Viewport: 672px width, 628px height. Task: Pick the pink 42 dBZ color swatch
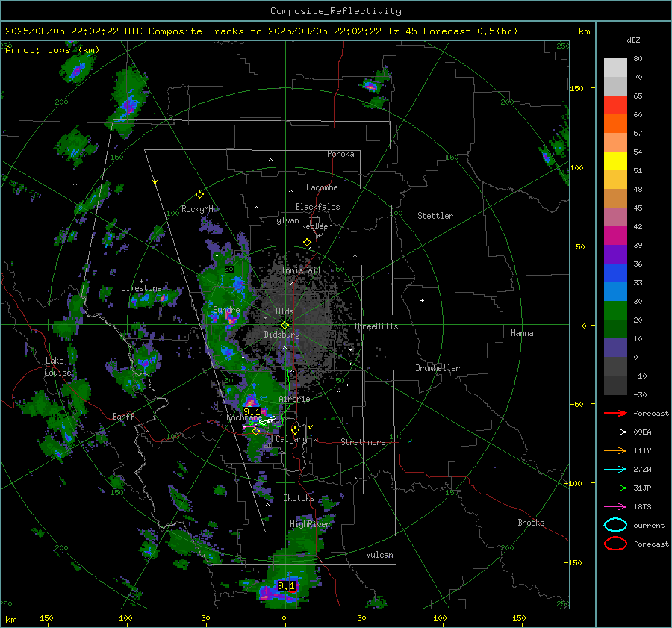[x=615, y=217]
